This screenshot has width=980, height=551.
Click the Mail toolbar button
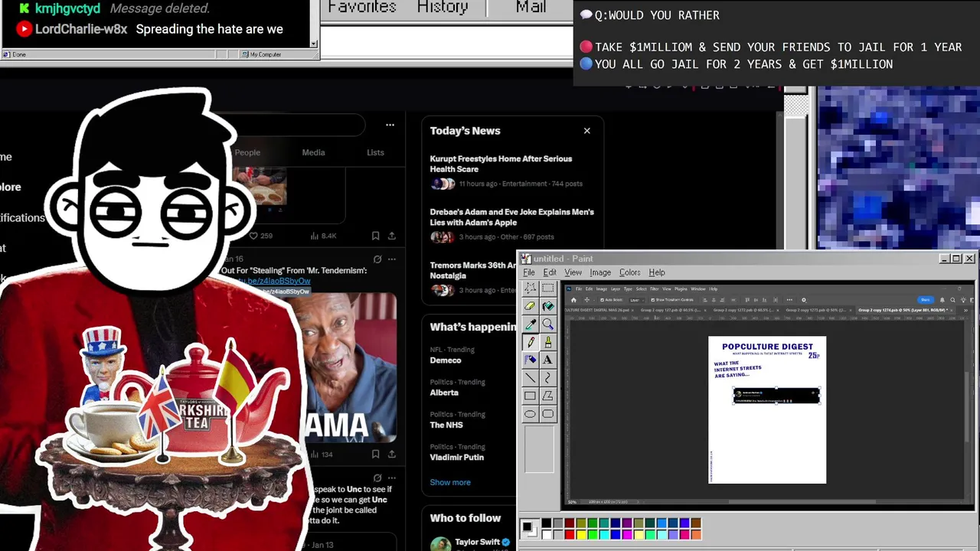[531, 8]
